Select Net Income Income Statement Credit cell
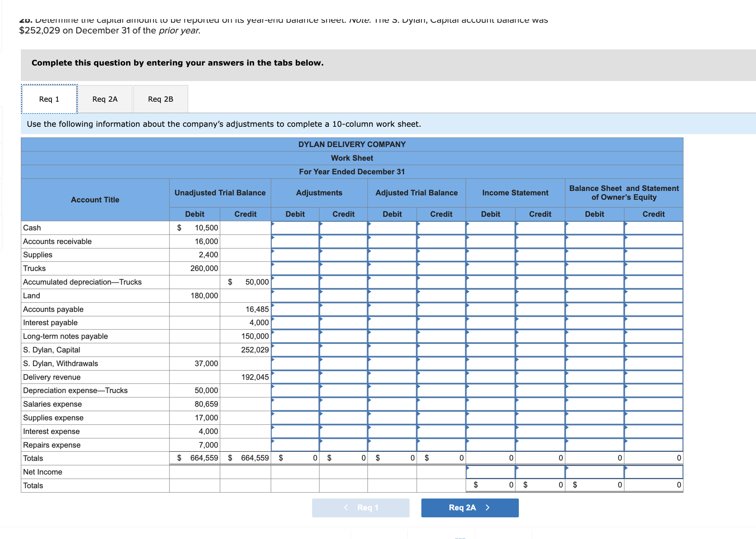756x539 pixels. 540,472
